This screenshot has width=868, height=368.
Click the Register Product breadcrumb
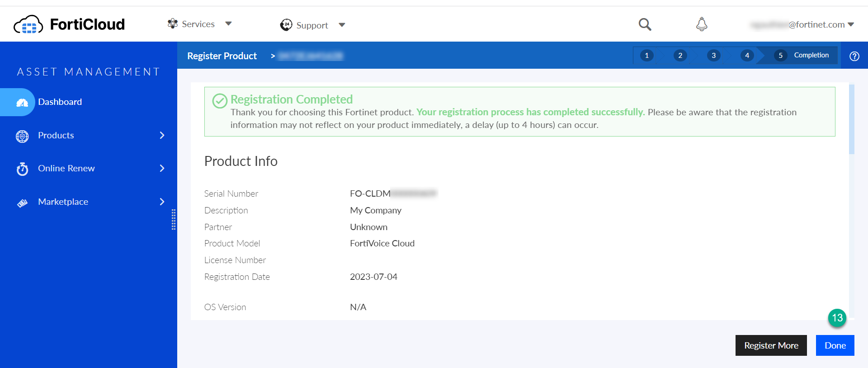222,56
